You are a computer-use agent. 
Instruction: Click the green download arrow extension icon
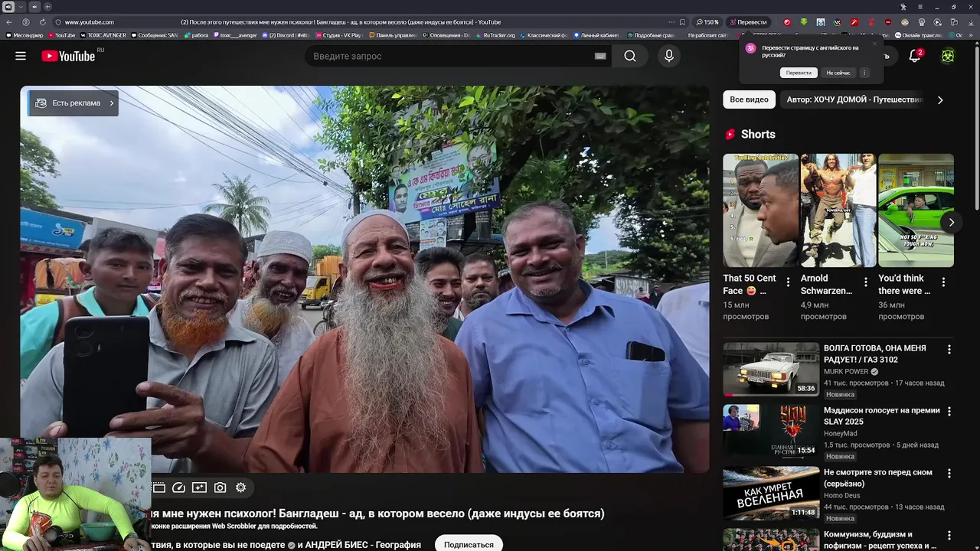(x=803, y=22)
